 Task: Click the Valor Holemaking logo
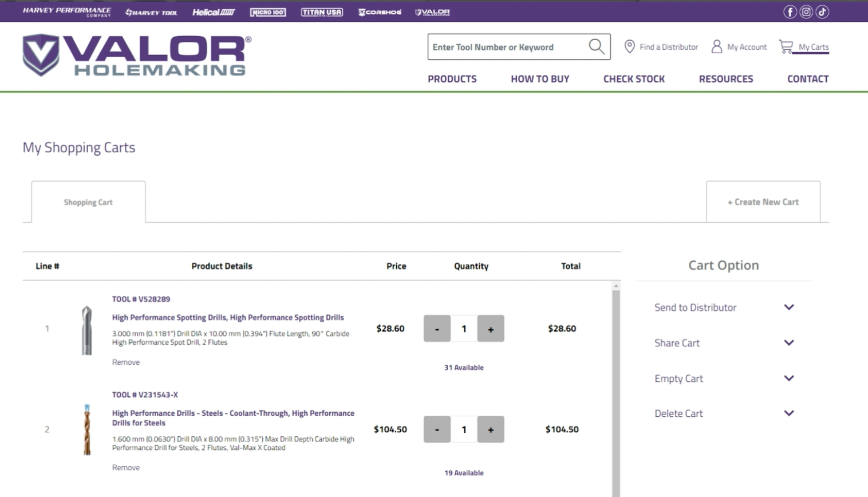tap(137, 56)
